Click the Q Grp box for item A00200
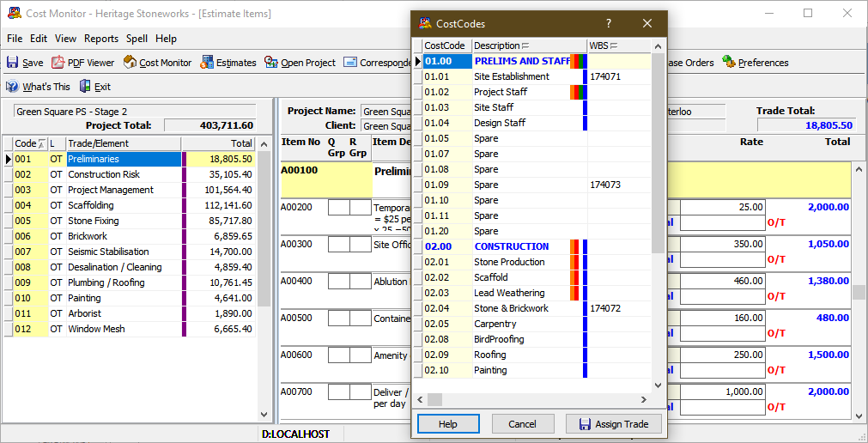Viewport: 868px width, 443px height. (x=339, y=208)
